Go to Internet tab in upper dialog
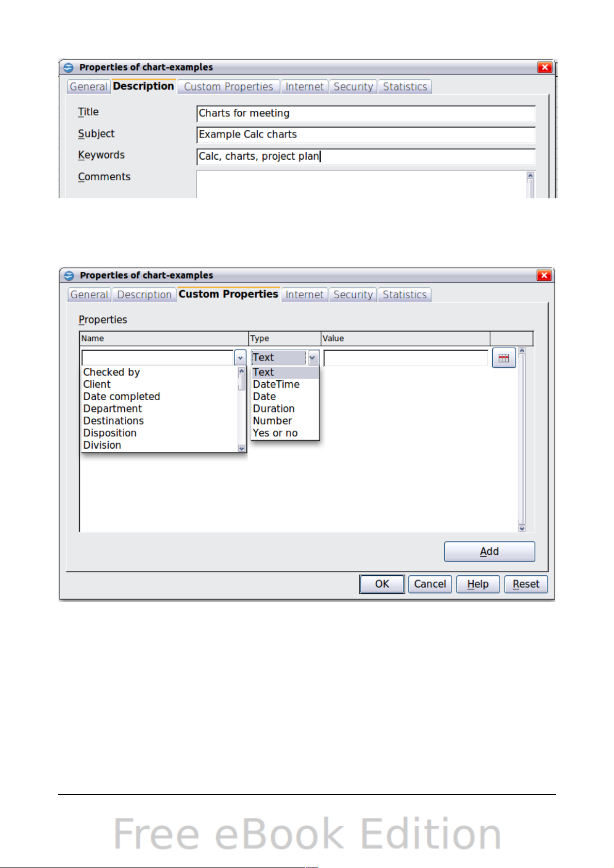 click(x=305, y=87)
